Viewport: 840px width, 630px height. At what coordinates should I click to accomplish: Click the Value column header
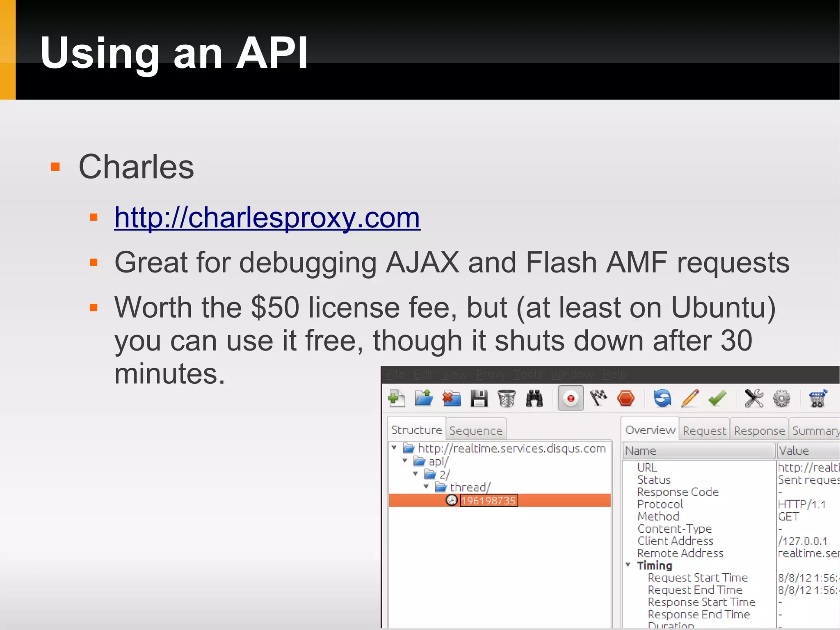[808, 451]
